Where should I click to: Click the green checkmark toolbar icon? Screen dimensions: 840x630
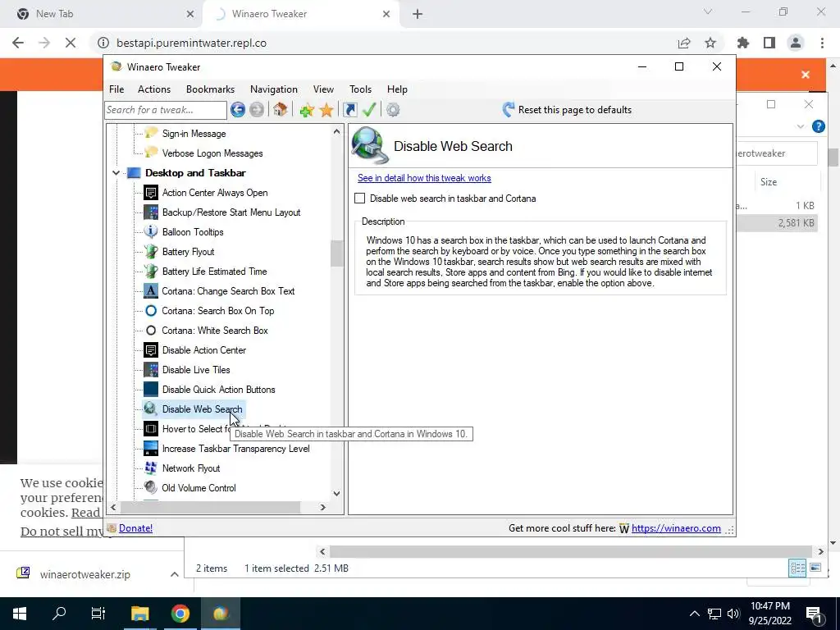(369, 110)
